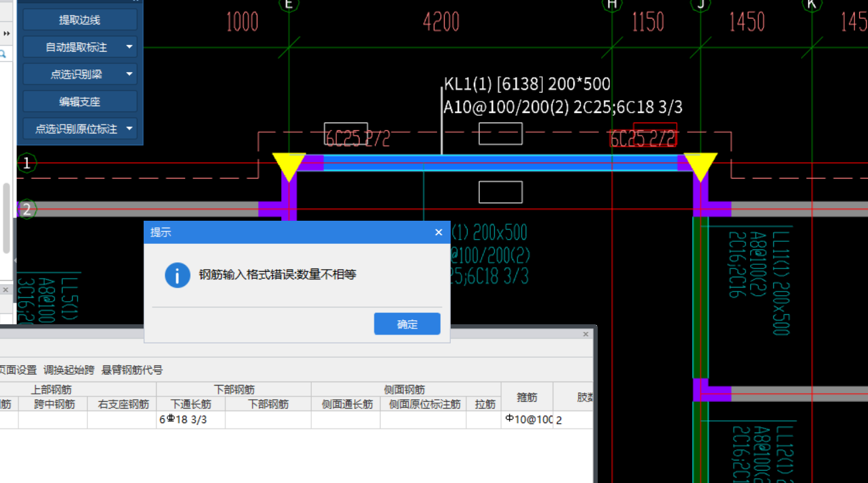Click the empty 右支座钢筋 cell
Screen dimensions: 868x483
tap(122, 420)
